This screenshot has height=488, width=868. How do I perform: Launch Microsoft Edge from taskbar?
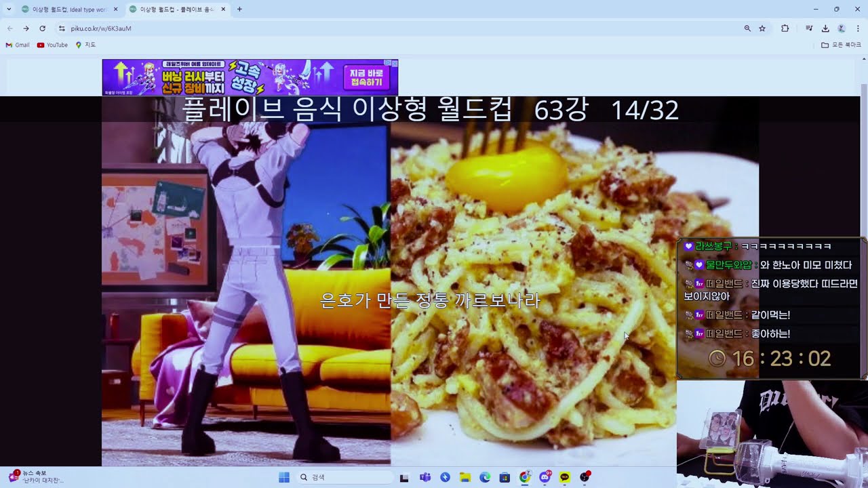click(x=485, y=477)
